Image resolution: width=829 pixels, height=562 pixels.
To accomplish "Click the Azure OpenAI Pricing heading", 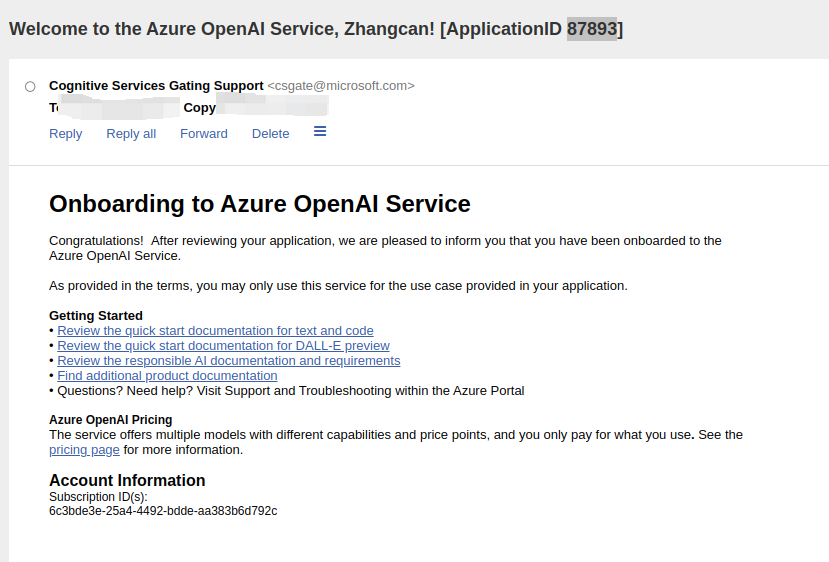I will (110, 420).
